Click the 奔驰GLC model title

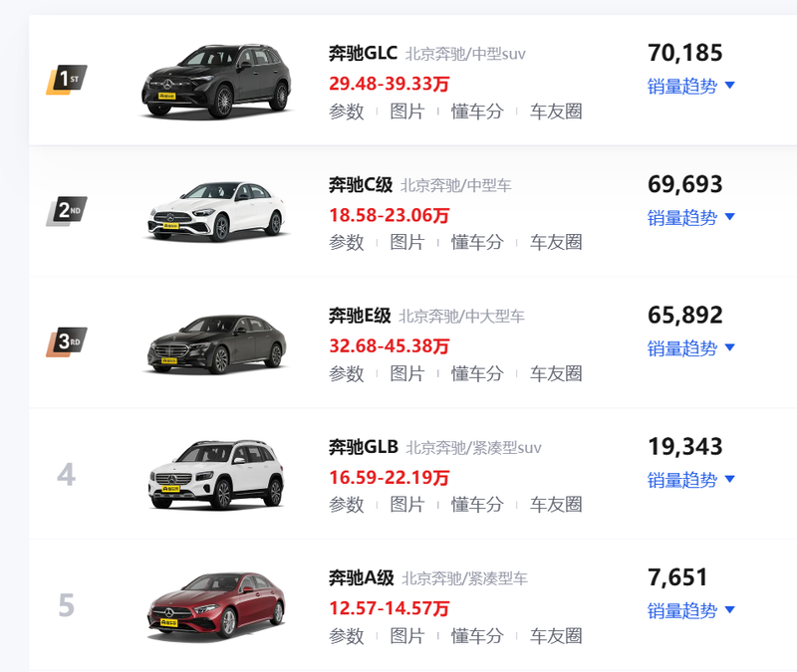[363, 53]
